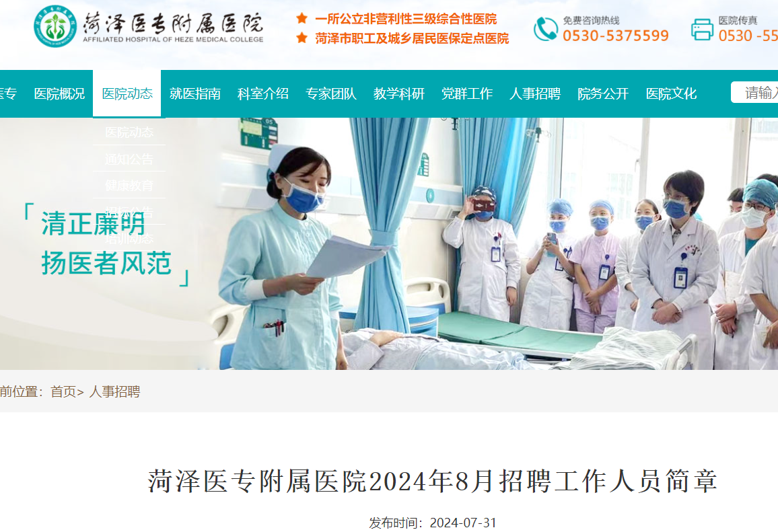Go to 就医指南 section
This screenshot has height=532, width=778.
(195, 93)
